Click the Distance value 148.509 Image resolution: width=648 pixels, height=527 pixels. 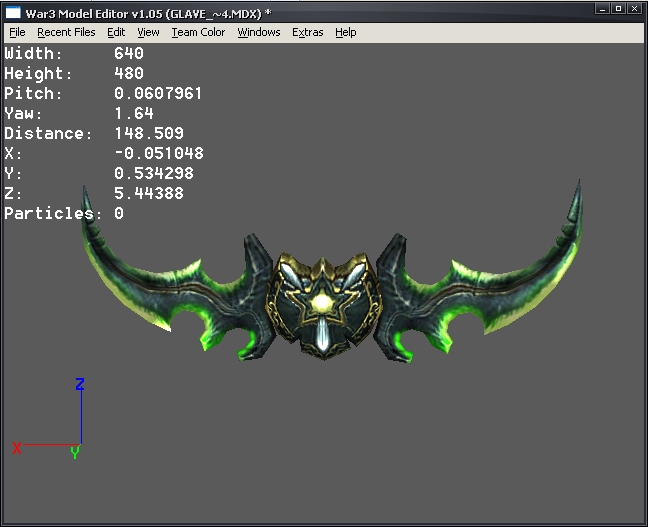[x=149, y=133]
